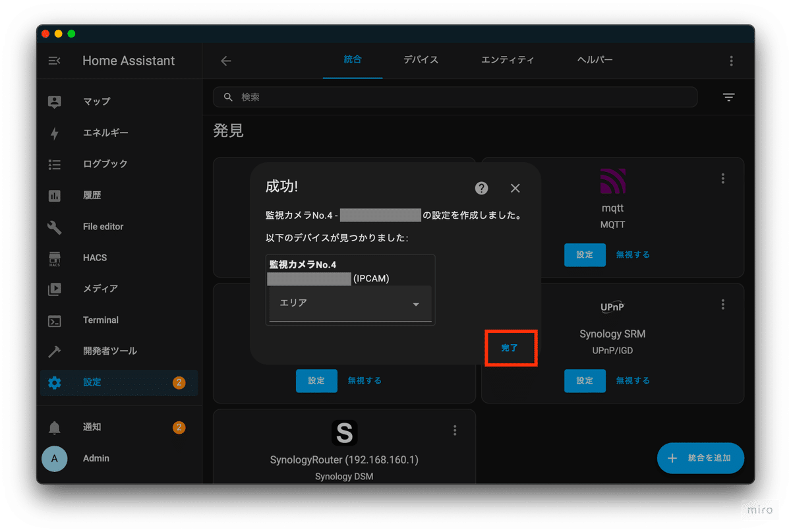Open help icon in the 成功 dialog

pyautogui.click(x=482, y=188)
